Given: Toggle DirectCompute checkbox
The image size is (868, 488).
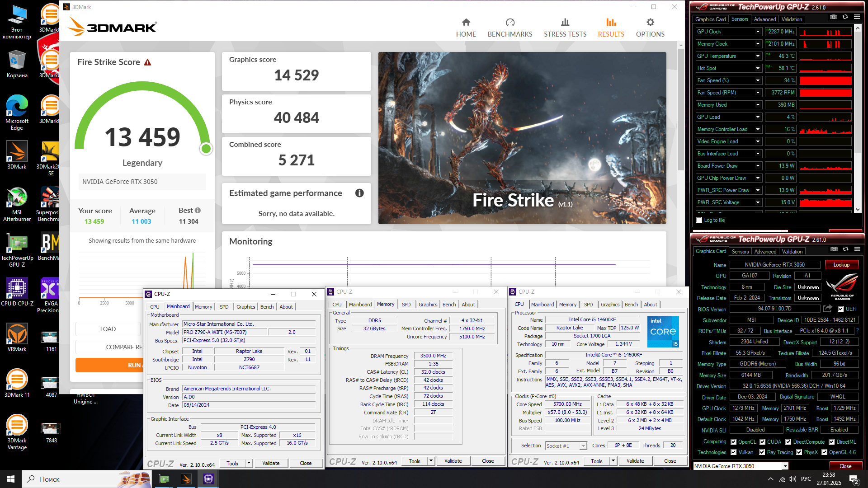Looking at the screenshot, I should point(788,442).
